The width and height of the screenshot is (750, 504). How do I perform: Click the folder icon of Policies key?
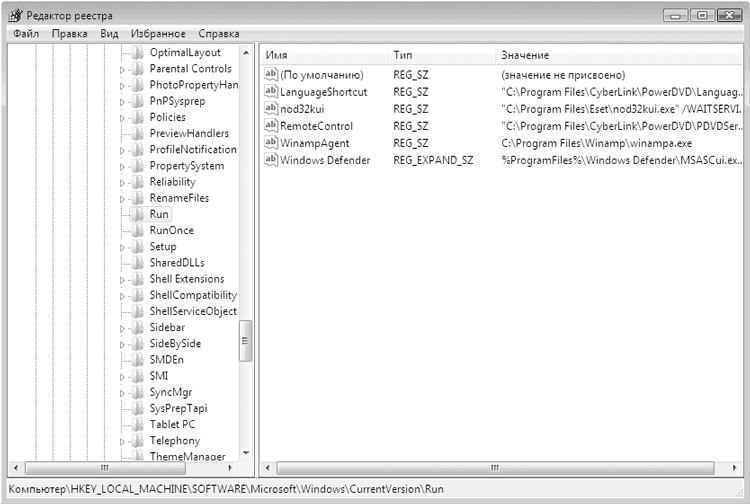(138, 117)
